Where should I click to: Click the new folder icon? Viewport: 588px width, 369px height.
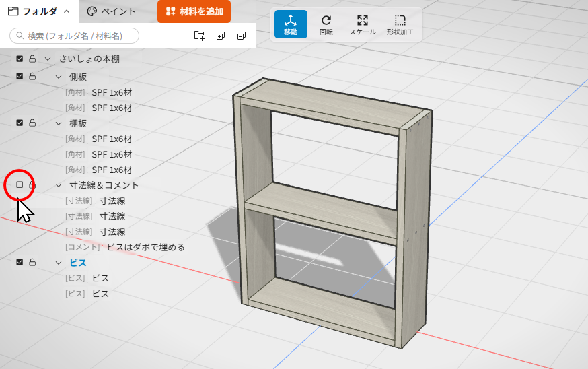tap(199, 36)
